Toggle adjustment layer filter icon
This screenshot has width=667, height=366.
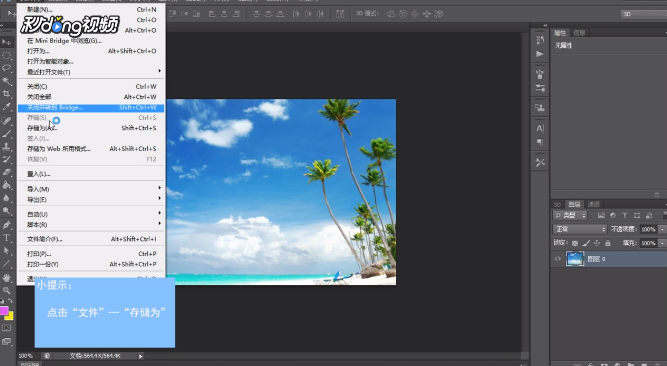point(613,215)
